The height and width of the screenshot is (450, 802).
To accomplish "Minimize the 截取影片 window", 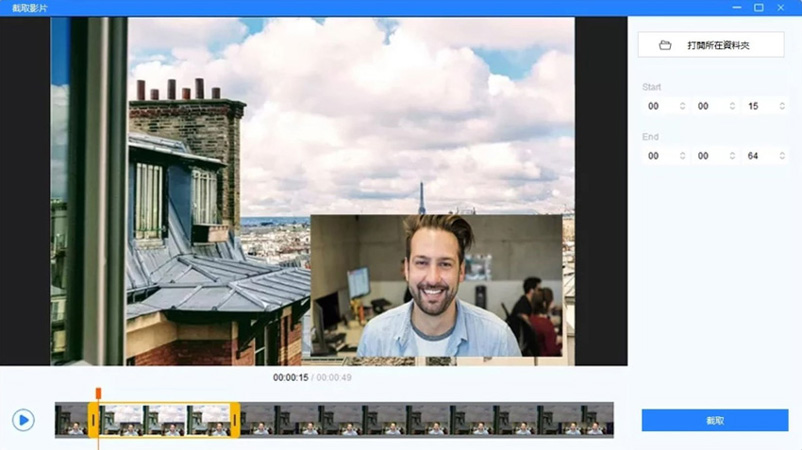I will tap(737, 8).
